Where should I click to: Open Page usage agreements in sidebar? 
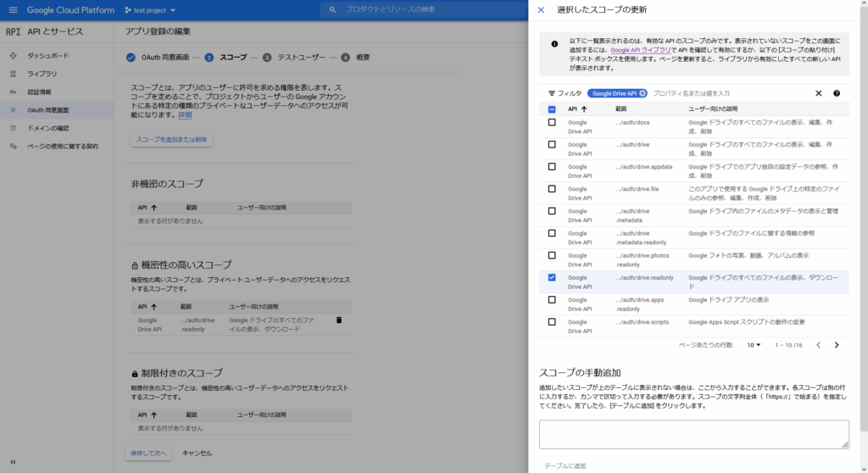coord(63,146)
